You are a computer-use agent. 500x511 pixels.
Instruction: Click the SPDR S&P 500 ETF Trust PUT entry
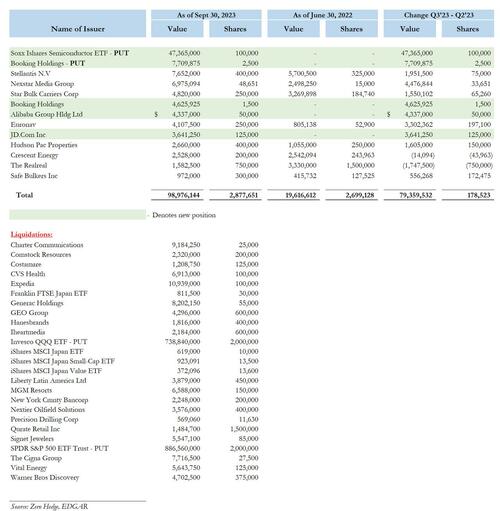[x=59, y=448]
